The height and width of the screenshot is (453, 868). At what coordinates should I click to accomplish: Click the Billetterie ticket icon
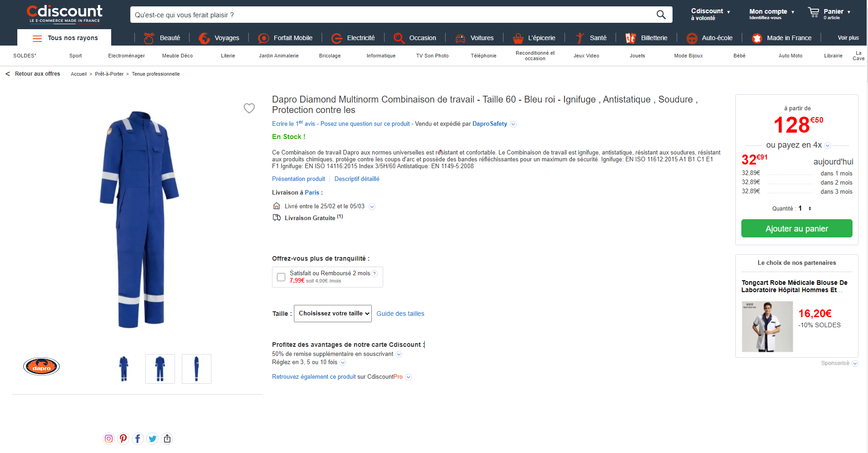(x=630, y=38)
